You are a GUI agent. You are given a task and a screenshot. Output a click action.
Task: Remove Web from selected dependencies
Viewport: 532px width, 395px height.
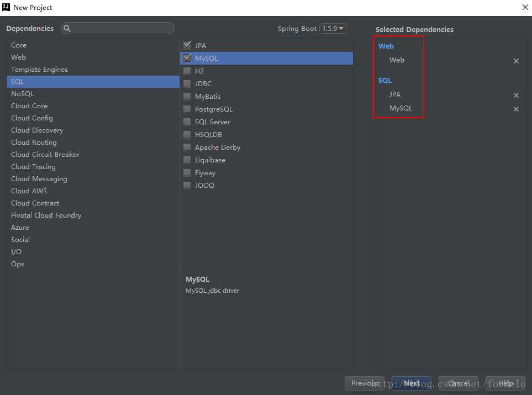pos(516,61)
